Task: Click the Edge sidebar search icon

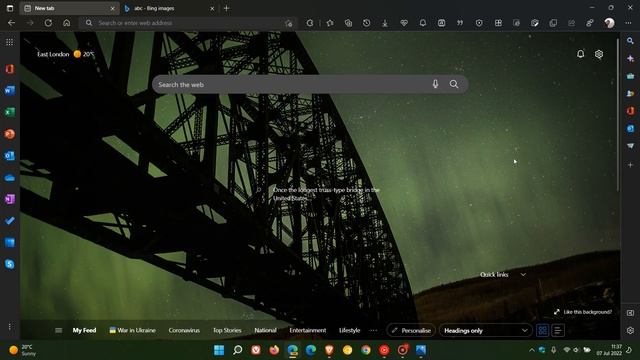Action: point(630,41)
